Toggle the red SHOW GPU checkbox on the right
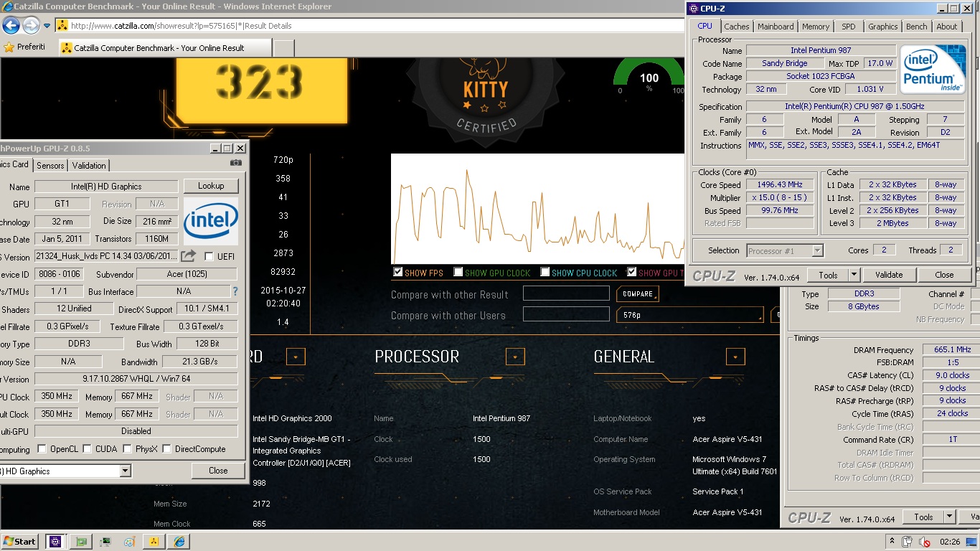Image resolution: width=980 pixels, height=551 pixels. 632,273
